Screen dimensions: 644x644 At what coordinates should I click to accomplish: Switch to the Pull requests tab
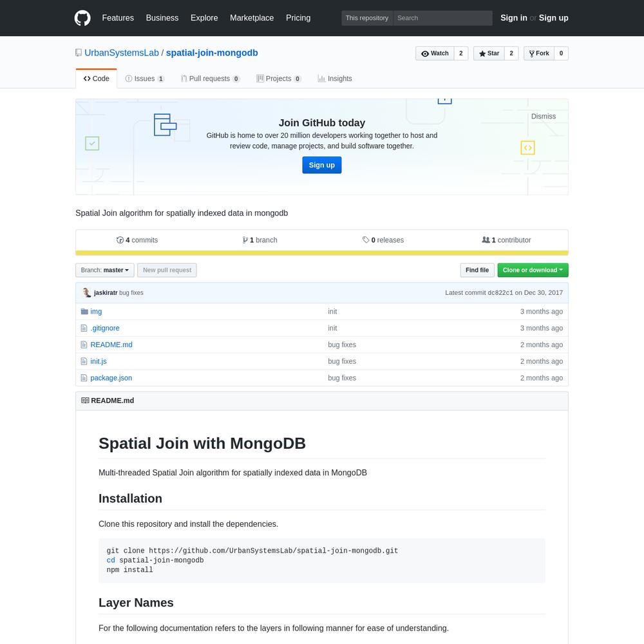pyautogui.click(x=211, y=79)
